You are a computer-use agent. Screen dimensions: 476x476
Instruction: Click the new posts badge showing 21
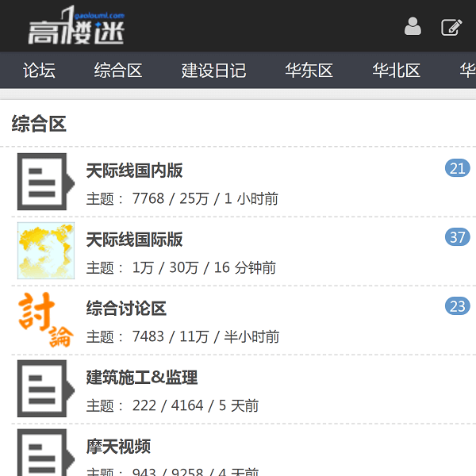coord(457,168)
